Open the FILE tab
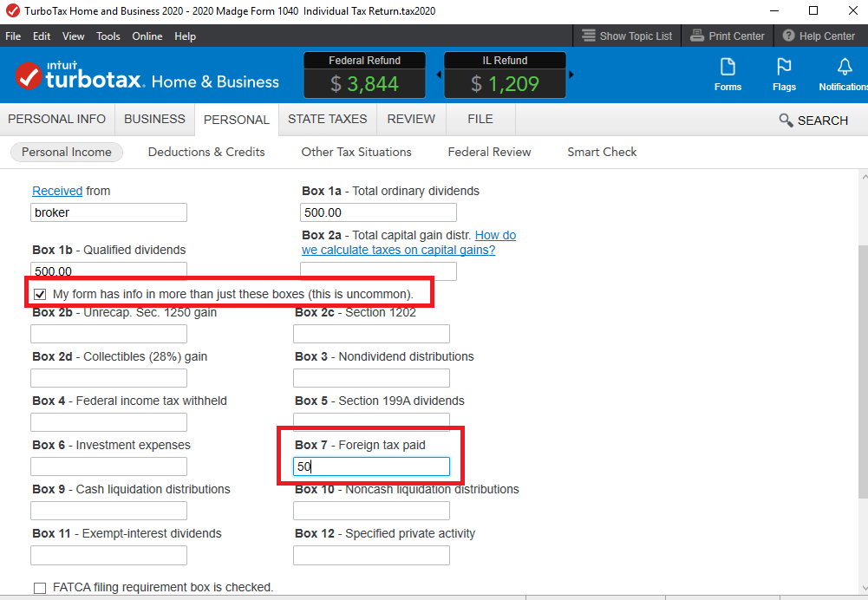The height and width of the screenshot is (600, 868). (x=480, y=119)
